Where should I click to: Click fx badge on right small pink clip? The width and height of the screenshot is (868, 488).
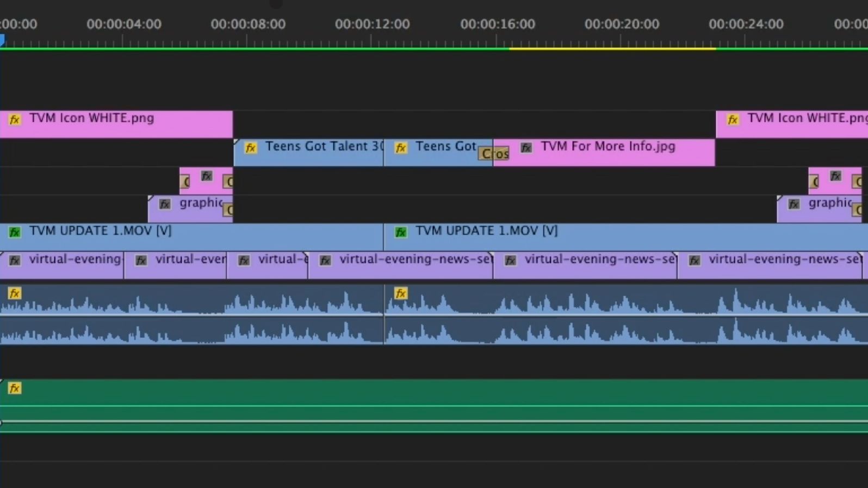835,176
